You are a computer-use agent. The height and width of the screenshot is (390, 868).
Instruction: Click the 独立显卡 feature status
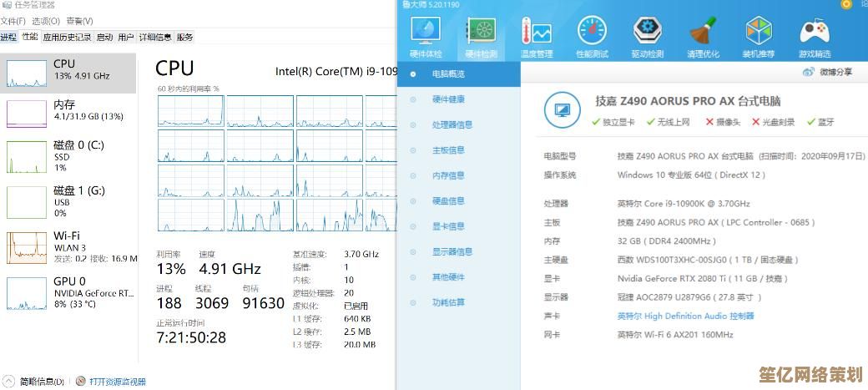pos(613,122)
